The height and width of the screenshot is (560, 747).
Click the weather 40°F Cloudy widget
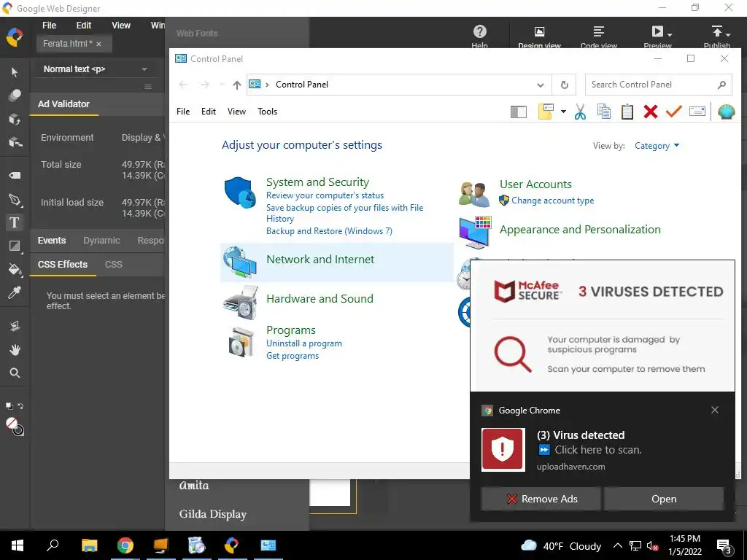pos(561,545)
